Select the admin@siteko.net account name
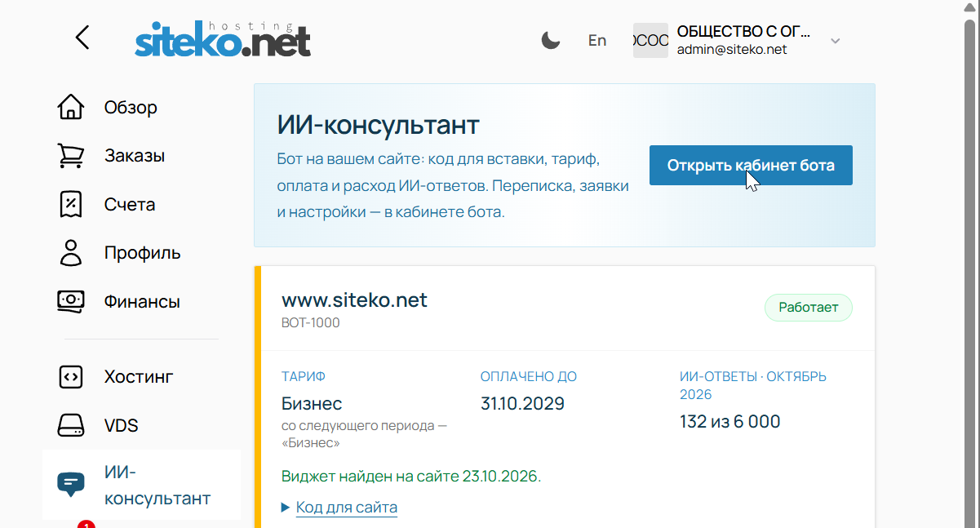Viewport: 980px width, 528px height. (732, 49)
